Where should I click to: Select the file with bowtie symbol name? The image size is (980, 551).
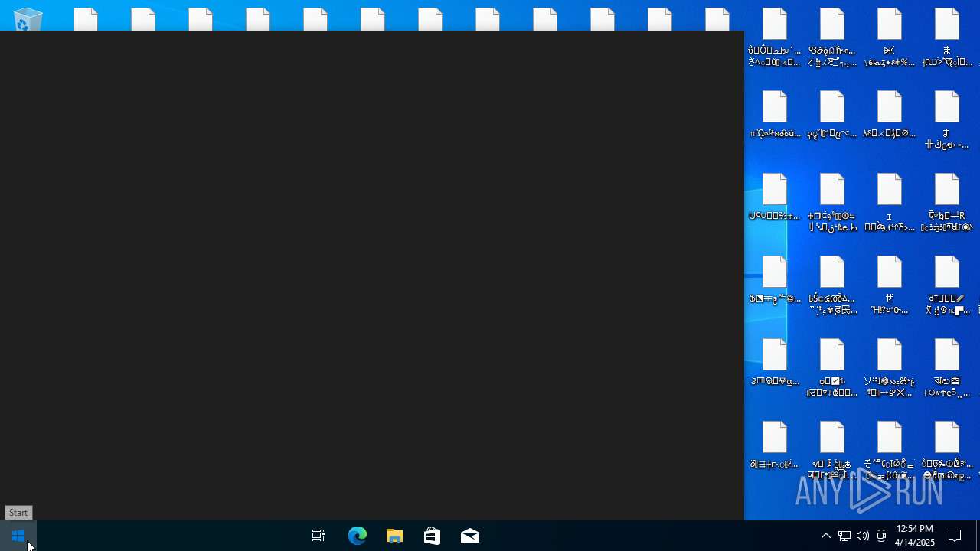[889, 37]
